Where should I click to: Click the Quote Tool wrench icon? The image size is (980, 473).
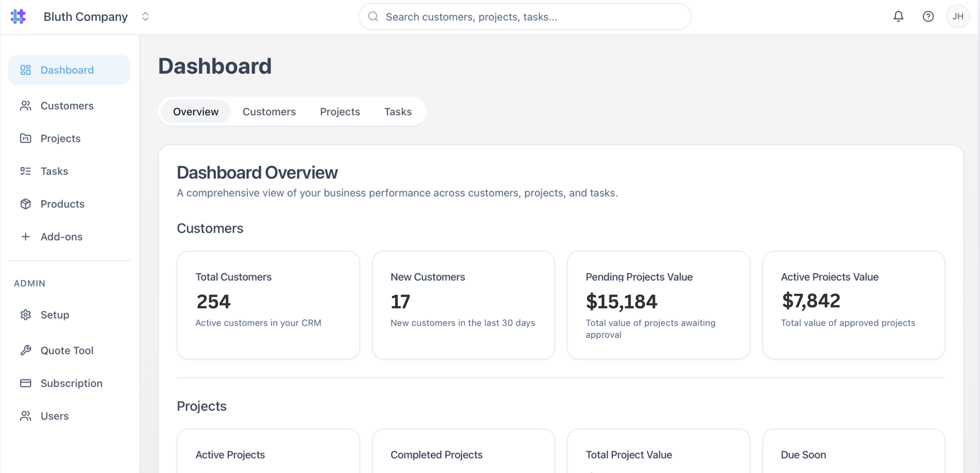click(x=25, y=350)
